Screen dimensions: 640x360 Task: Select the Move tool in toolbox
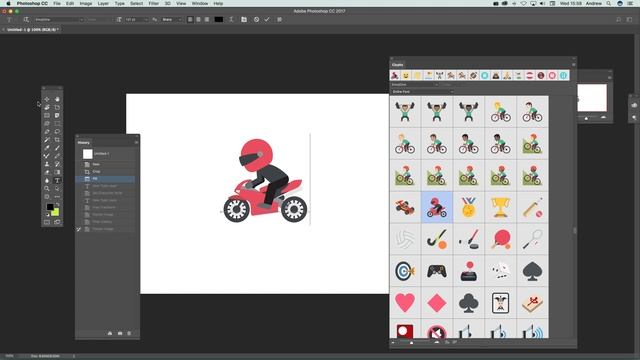click(47, 99)
